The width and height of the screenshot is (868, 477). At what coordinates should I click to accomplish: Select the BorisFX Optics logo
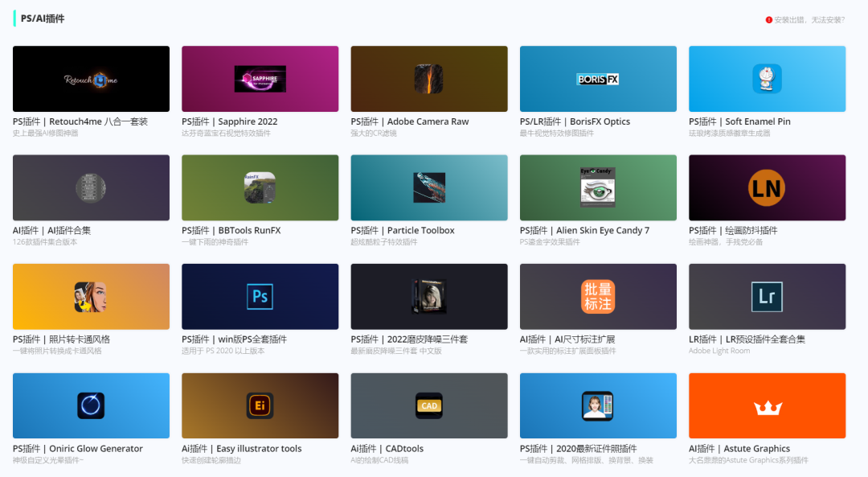[x=598, y=79]
